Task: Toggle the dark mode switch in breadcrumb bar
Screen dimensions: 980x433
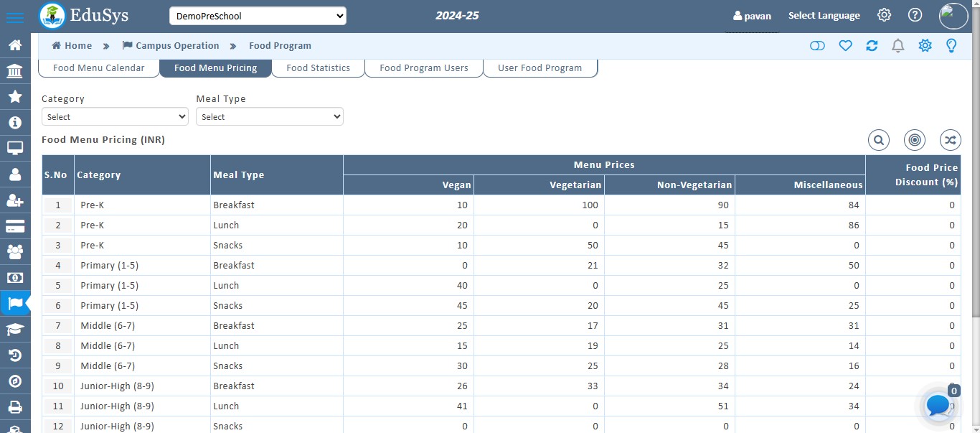Action: tap(817, 45)
